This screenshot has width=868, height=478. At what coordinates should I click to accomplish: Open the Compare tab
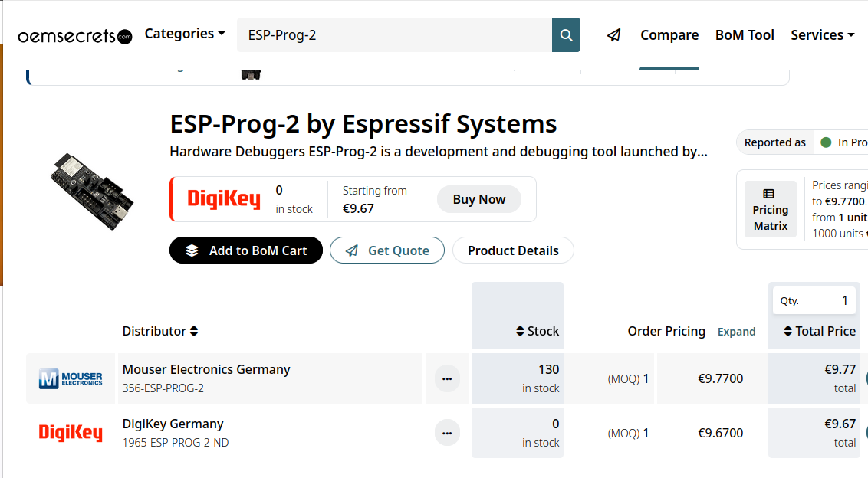[669, 35]
